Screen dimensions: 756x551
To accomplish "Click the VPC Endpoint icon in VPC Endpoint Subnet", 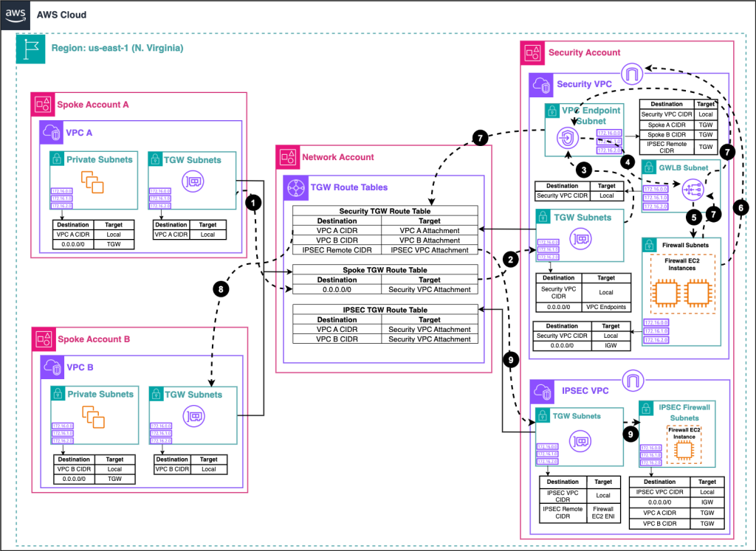I will point(567,137).
